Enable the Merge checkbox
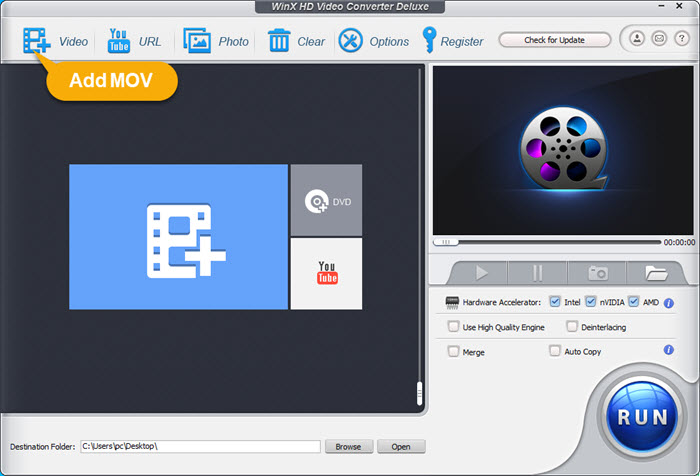The width and height of the screenshot is (700, 476). click(x=453, y=351)
